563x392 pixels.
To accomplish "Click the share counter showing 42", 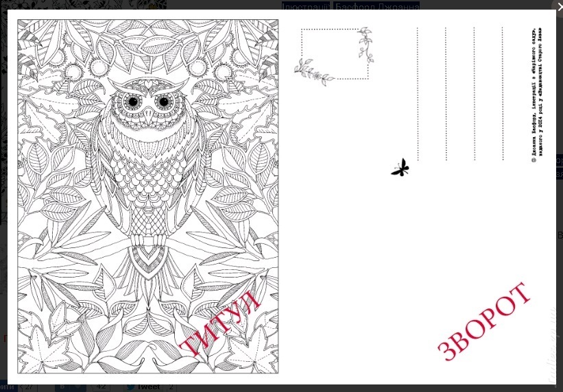I will [x=101, y=388].
